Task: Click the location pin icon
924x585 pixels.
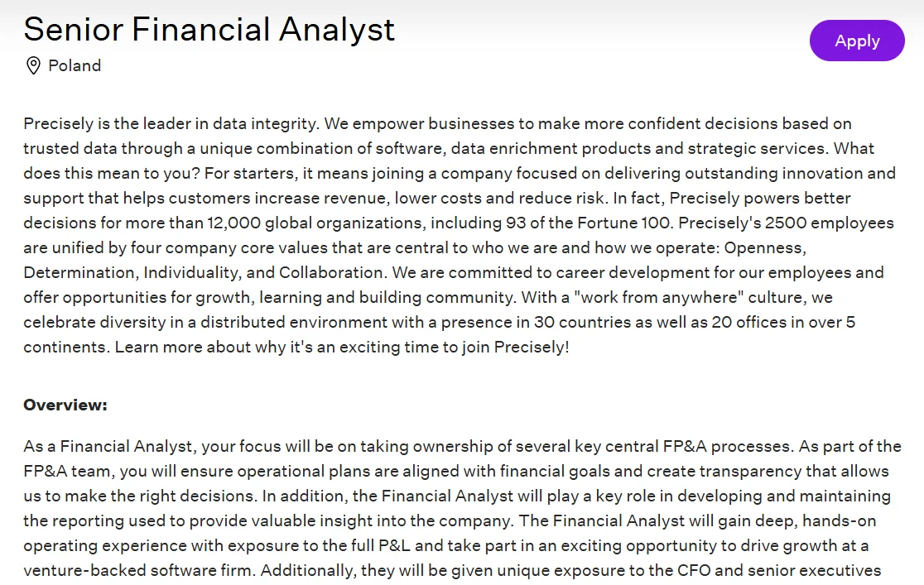Action: pos(34,65)
